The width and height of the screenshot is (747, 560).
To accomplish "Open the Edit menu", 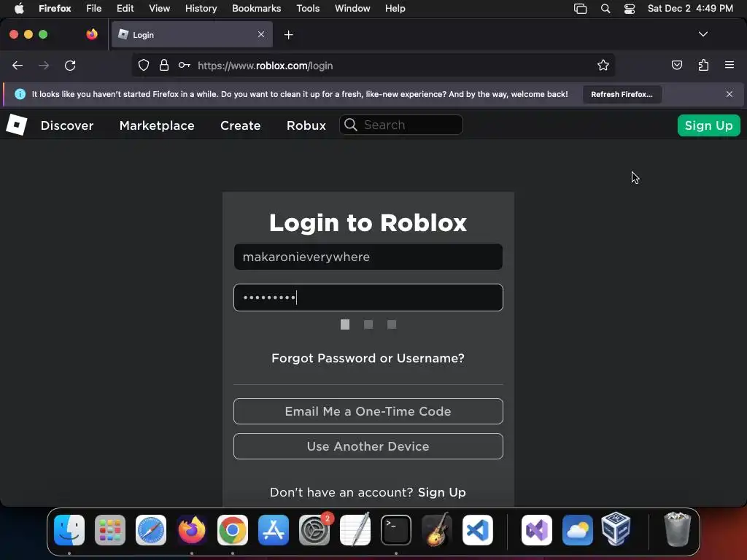I will click(125, 8).
